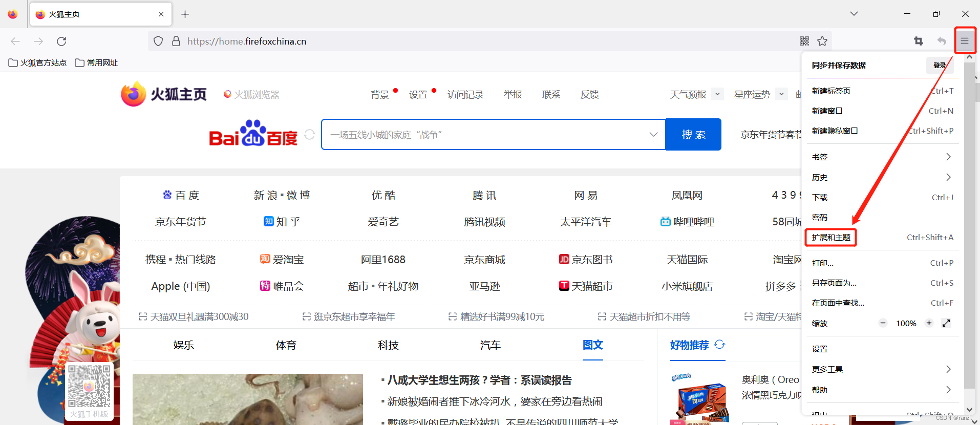Switch to the 科技 news tab

(x=388, y=345)
